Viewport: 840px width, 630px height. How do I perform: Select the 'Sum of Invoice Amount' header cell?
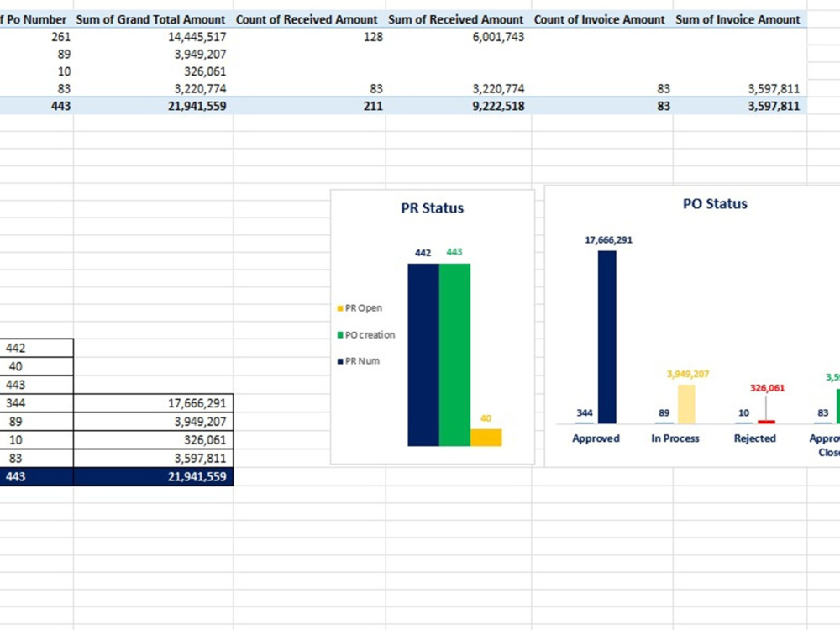(740, 20)
